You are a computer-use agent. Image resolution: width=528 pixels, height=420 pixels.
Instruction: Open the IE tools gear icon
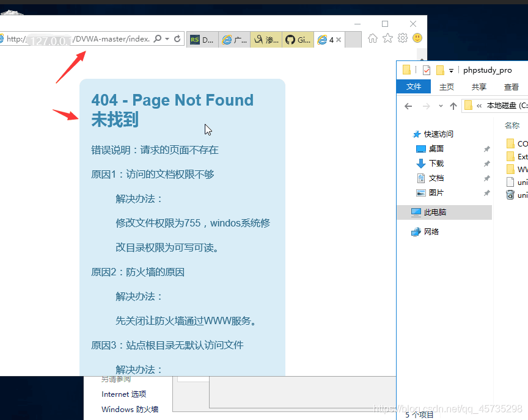pos(402,38)
